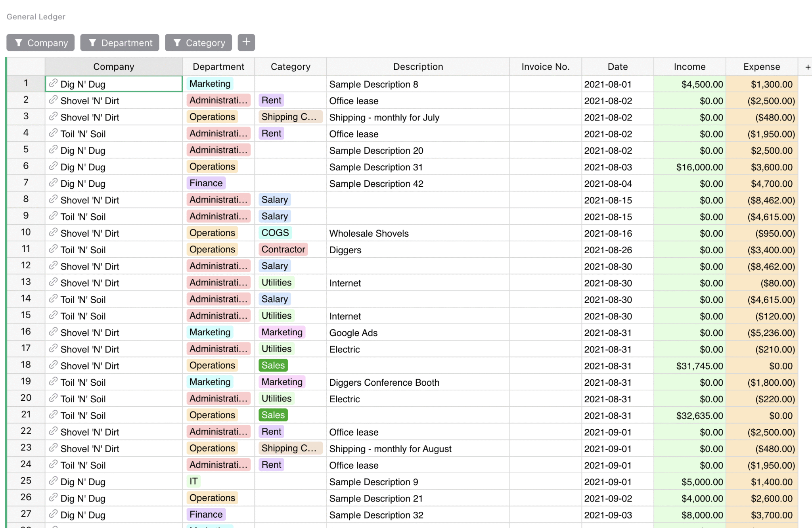Select the Invoice No. cell in row 3
This screenshot has height=528, width=812.
[545, 117]
